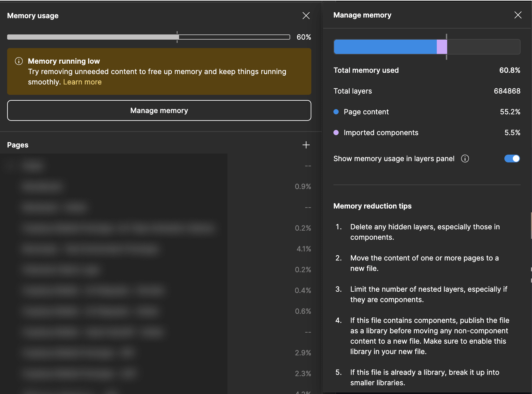Click the blue Page content legend dot
This screenshot has height=394, width=532.
tap(336, 111)
